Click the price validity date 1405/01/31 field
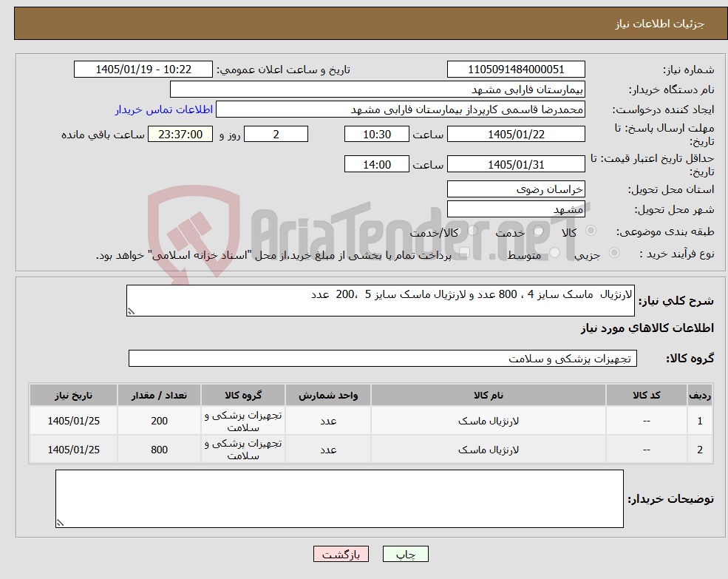The height and width of the screenshot is (579, 728). 516,164
